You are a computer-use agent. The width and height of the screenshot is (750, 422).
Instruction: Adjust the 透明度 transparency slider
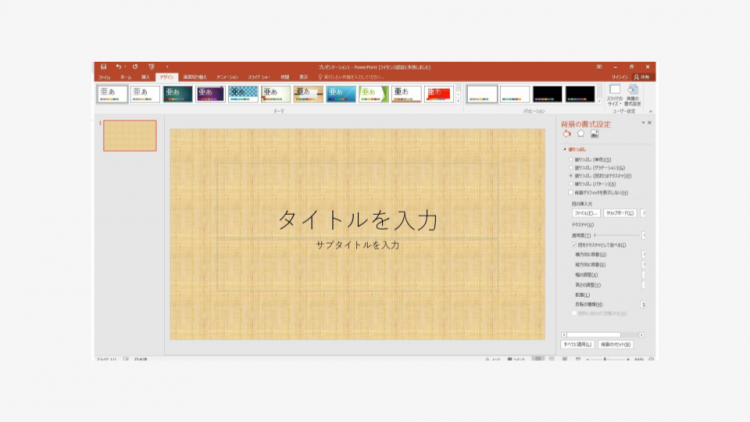[x=617, y=235]
